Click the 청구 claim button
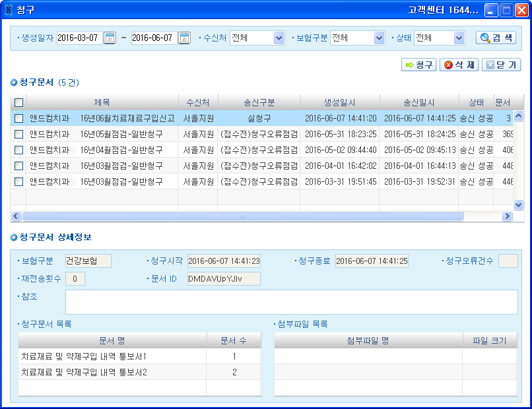 (x=418, y=65)
